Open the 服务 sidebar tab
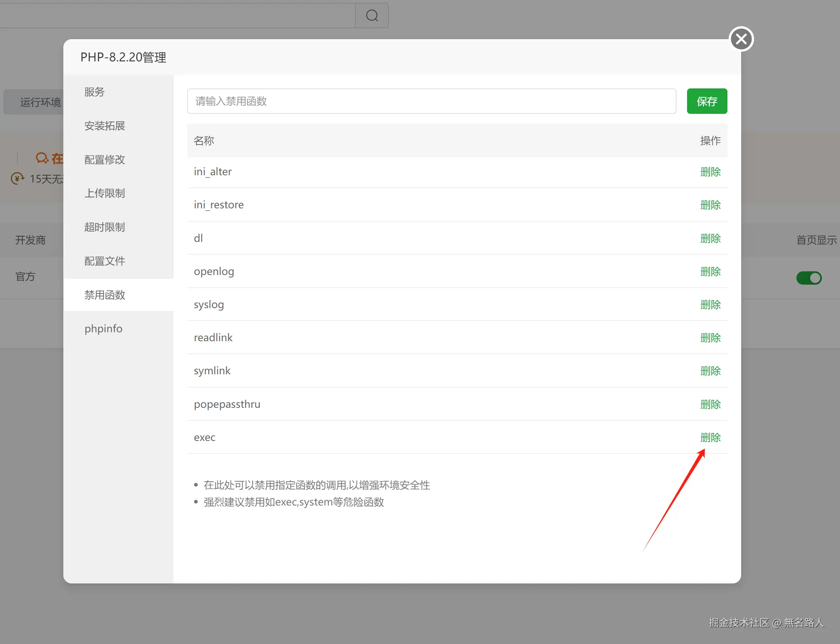The image size is (840, 644). click(94, 92)
